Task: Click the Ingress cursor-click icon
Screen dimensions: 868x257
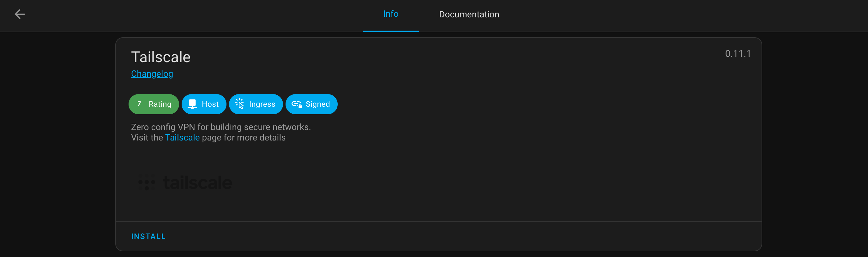Action: [x=239, y=104]
